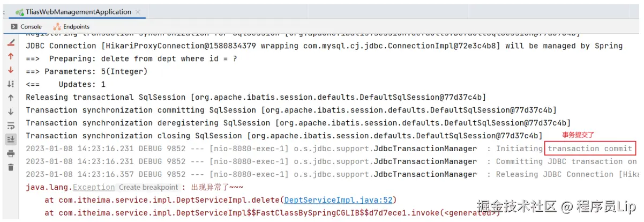Image resolution: width=644 pixels, height=222 pixels.
Task: Click the Create breakpoint link
Action: 148,187
